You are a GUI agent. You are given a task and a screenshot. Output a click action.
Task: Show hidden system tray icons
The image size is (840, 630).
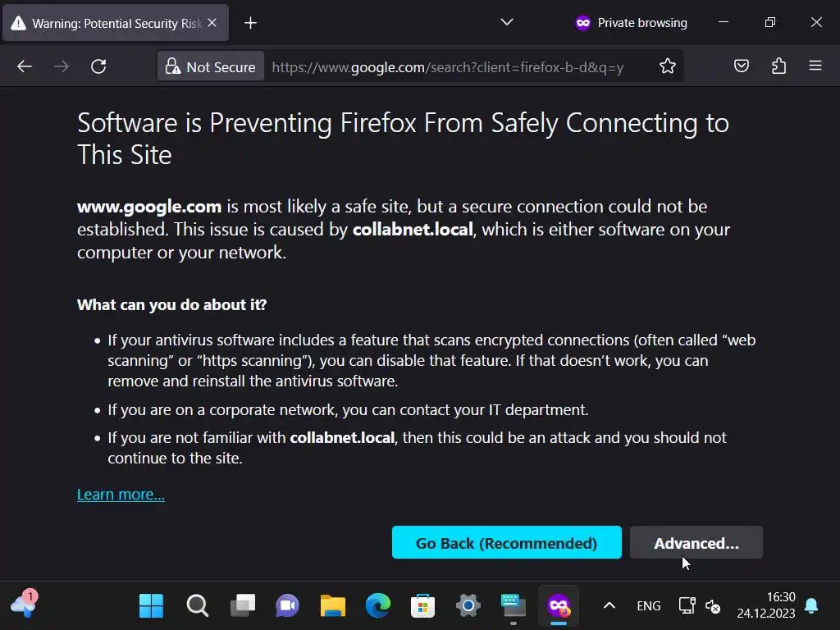[x=609, y=606]
